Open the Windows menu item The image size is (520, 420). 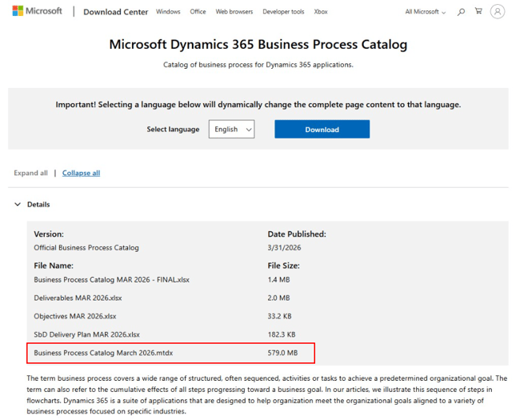coord(168,12)
